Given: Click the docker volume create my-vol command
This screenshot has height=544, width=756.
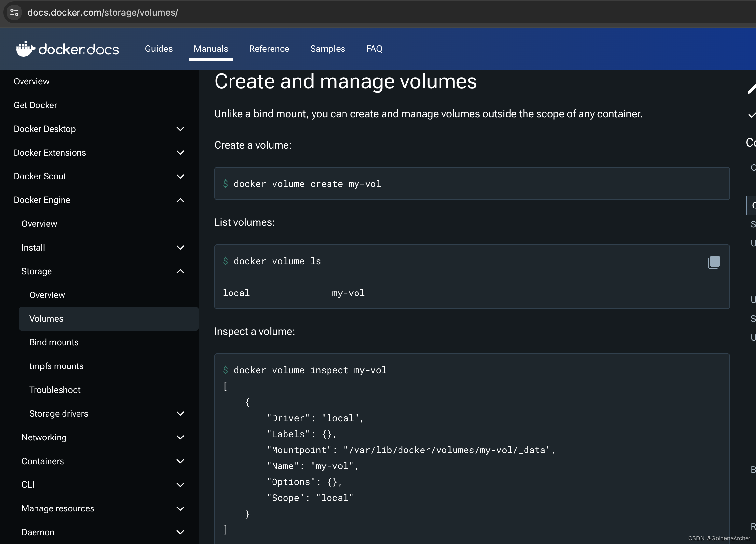Looking at the screenshot, I should coord(307,184).
